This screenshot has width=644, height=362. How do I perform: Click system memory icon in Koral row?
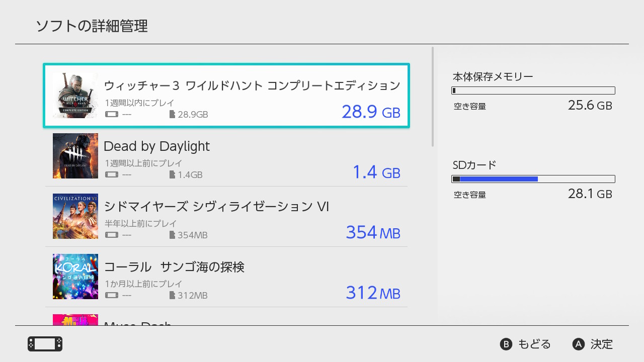click(x=112, y=296)
